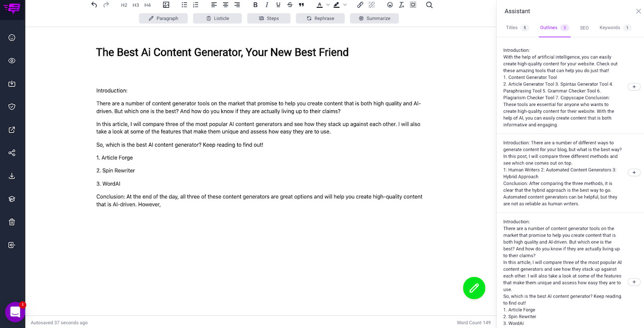
Task: Click the blockquote icon
Action: click(301, 5)
